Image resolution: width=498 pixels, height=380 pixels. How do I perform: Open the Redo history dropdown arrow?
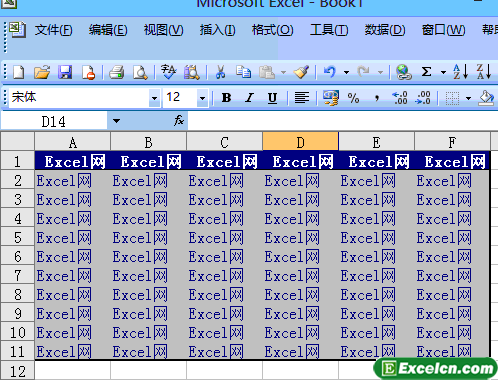380,72
